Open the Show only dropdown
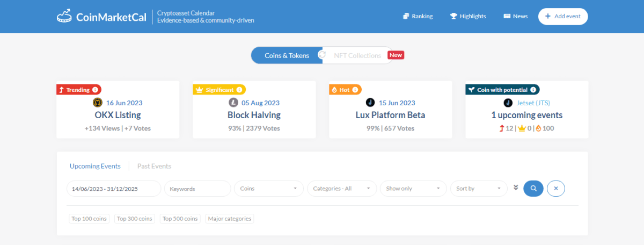644x245 pixels. coord(413,189)
